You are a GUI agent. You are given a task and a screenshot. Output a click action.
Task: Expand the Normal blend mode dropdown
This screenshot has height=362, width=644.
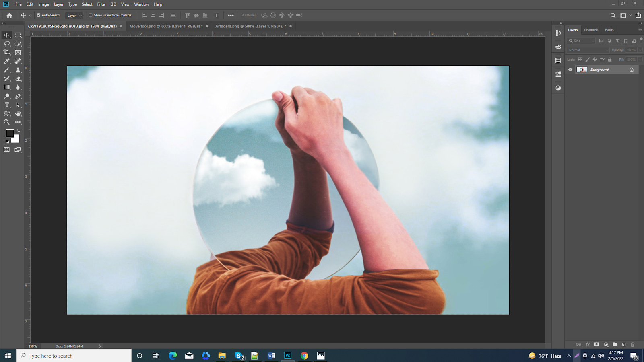[588, 50]
